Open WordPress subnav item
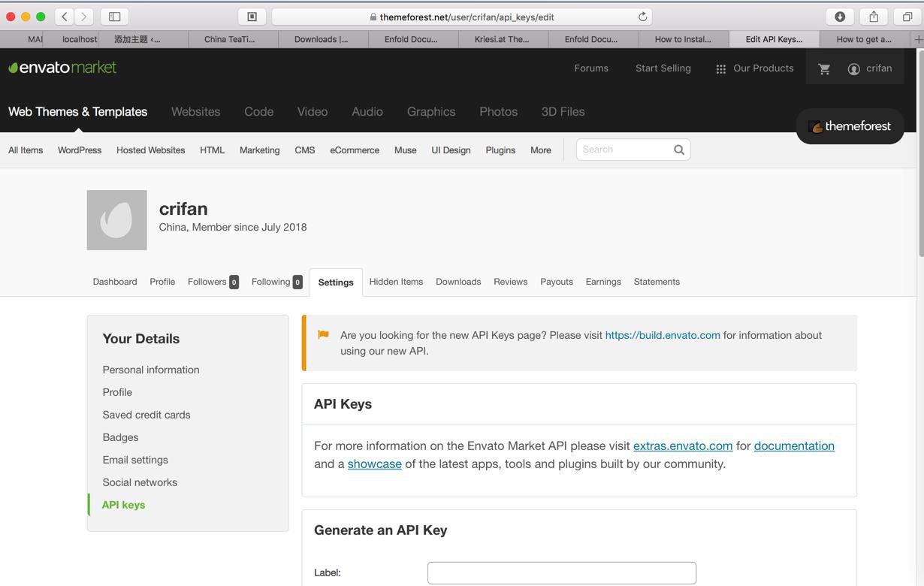The height and width of the screenshot is (586, 924). (80, 150)
